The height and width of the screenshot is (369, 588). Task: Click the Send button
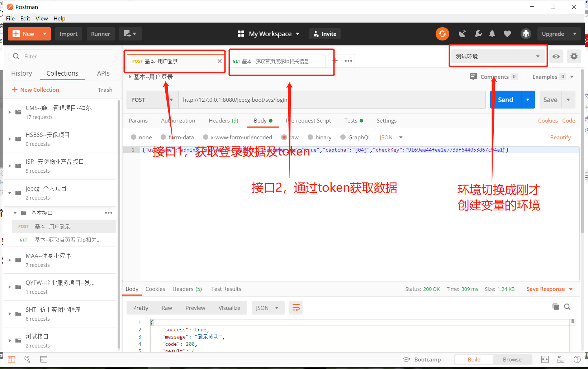[x=505, y=100]
